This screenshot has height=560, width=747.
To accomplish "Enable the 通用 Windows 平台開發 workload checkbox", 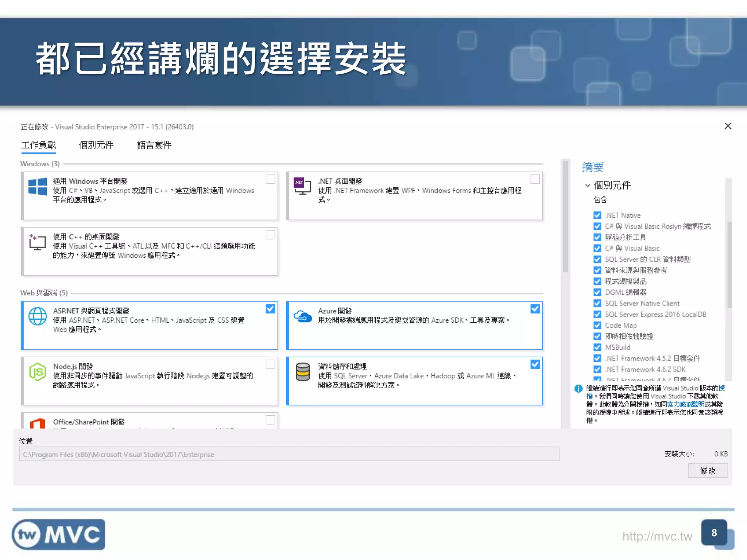I will pyautogui.click(x=270, y=179).
